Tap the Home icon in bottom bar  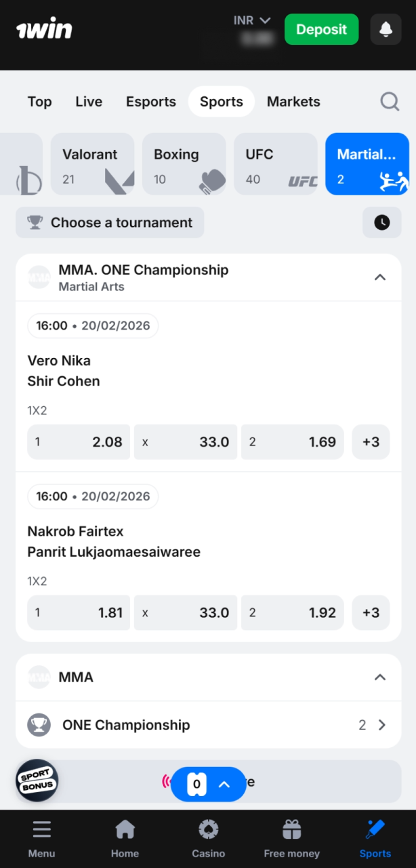(x=125, y=829)
